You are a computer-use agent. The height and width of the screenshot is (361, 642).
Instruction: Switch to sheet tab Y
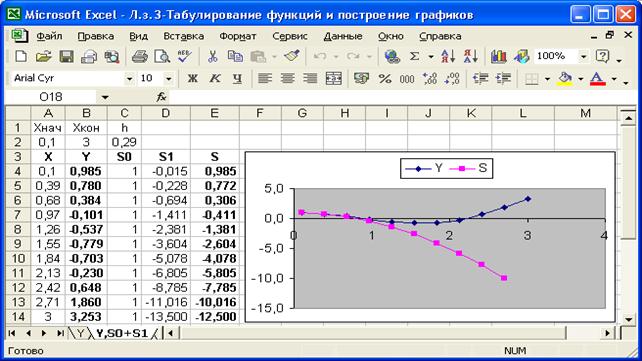(x=80, y=333)
